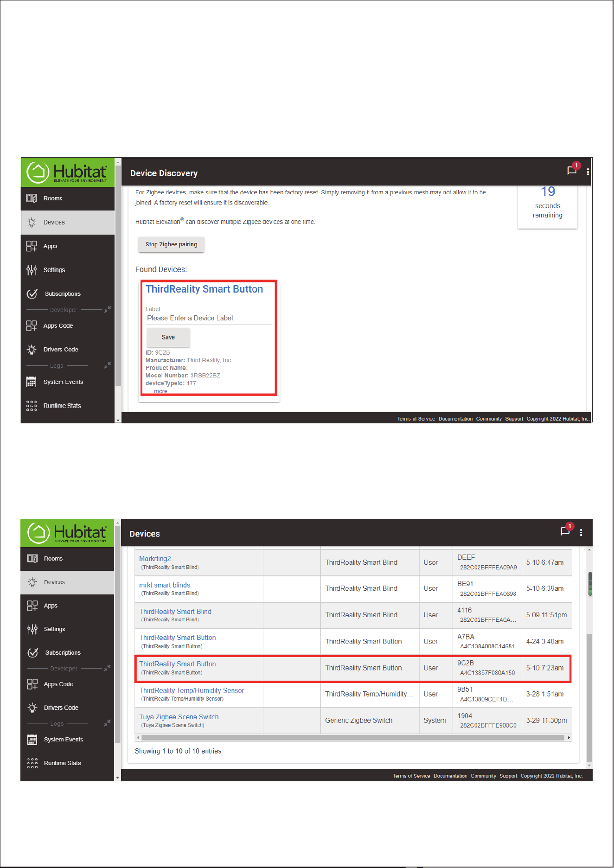Click the Hubitat logo on the Devices list page
Image resolution: width=614 pixels, height=868 pixels.
click(x=67, y=533)
